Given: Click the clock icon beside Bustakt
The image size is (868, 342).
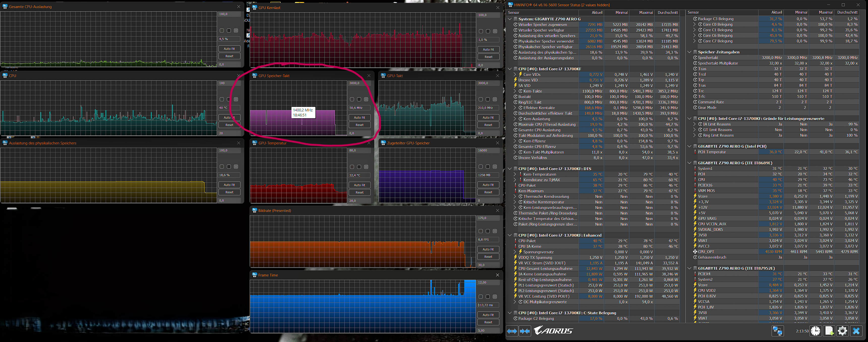Looking at the screenshot, I should click(515, 97).
